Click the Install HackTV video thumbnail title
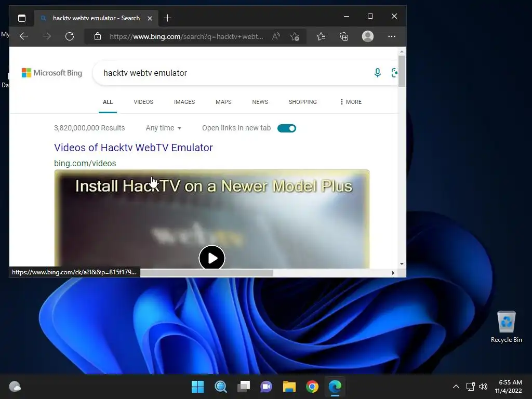Image resolution: width=532 pixels, height=399 pixels. click(x=214, y=186)
